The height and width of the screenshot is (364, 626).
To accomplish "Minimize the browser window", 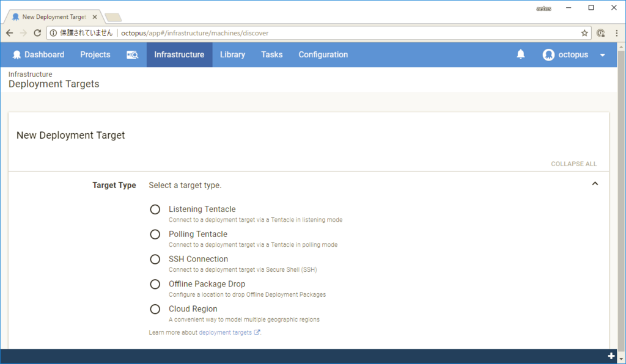I will pyautogui.click(x=569, y=7).
